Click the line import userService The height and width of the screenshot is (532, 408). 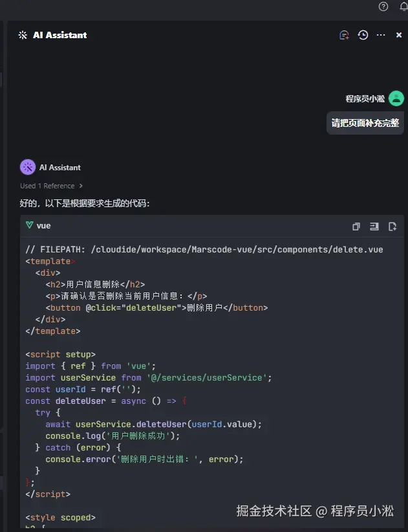coord(149,377)
